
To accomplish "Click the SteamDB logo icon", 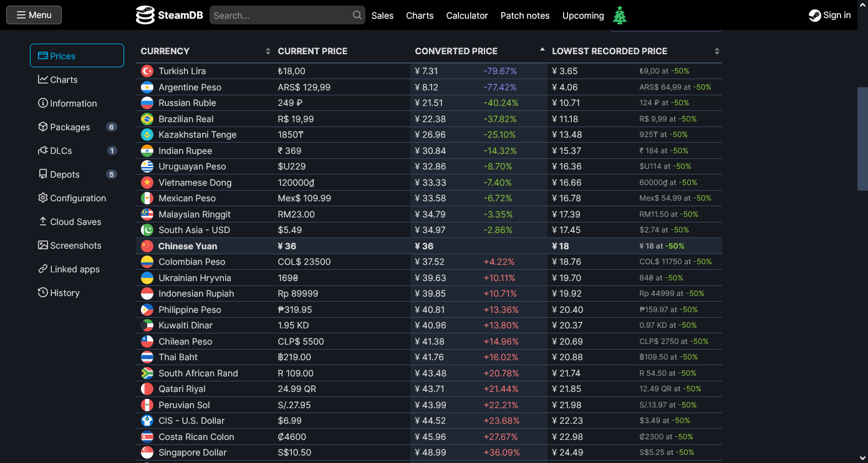I will click(x=145, y=15).
